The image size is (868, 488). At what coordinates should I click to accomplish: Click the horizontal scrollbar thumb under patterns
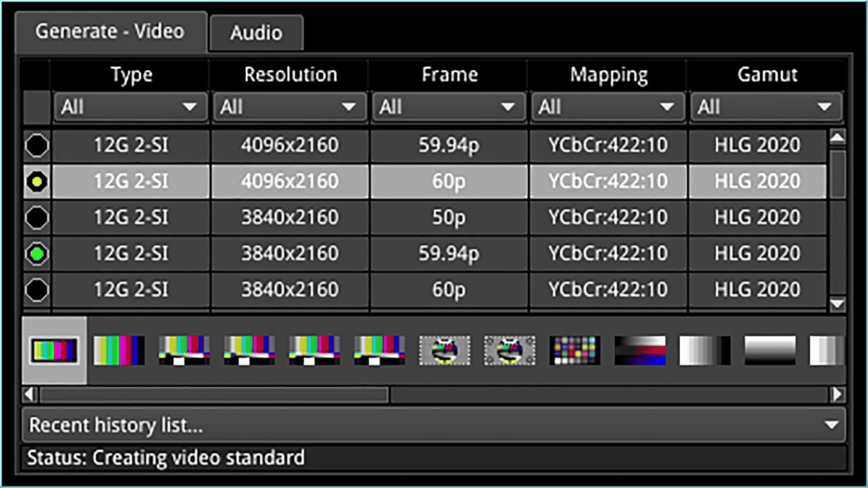214,394
